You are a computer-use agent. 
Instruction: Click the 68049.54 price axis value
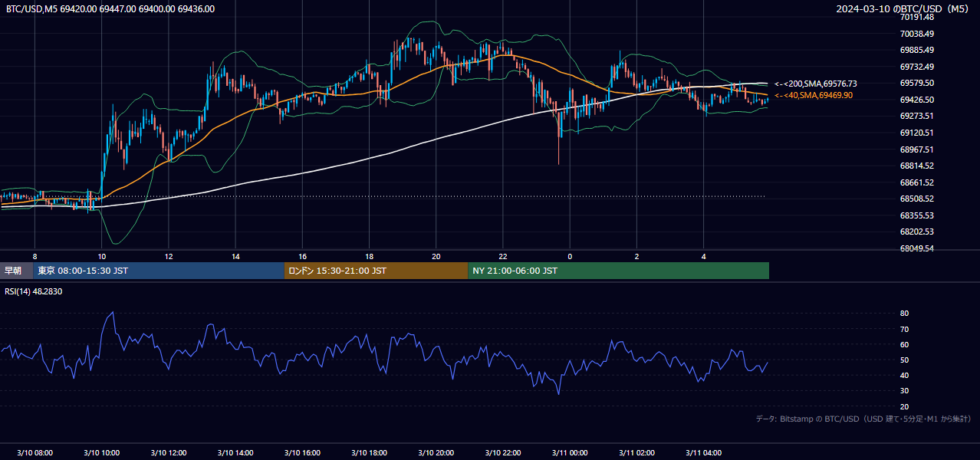pos(917,248)
